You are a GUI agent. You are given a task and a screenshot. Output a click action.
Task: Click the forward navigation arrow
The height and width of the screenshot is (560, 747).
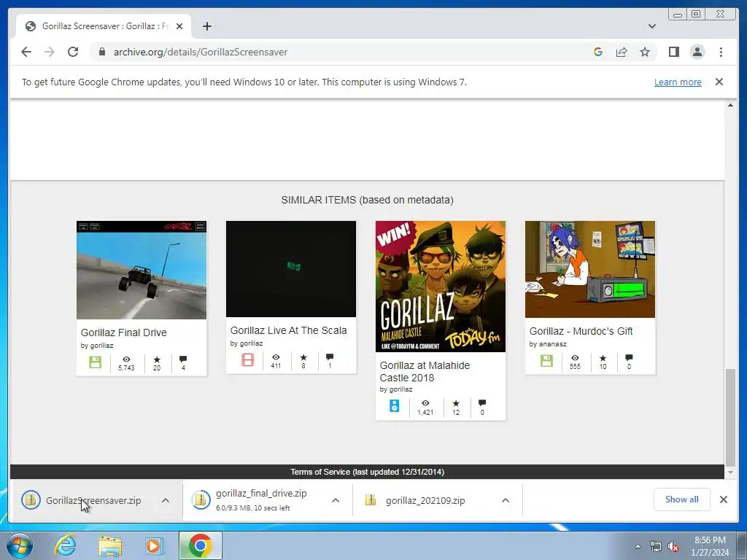[x=50, y=52]
